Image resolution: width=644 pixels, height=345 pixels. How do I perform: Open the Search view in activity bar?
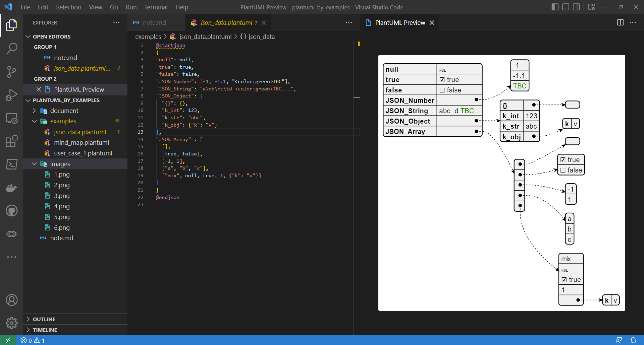point(11,49)
